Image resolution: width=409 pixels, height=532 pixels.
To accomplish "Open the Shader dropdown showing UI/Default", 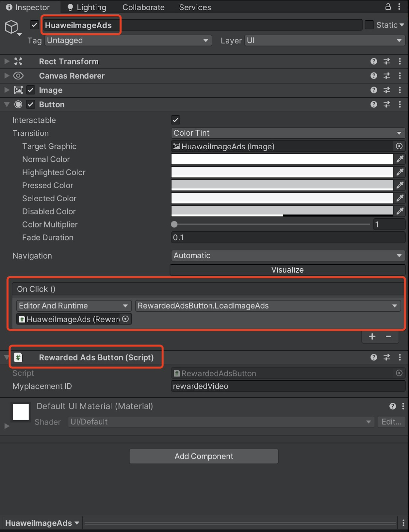I will pyautogui.click(x=221, y=422).
